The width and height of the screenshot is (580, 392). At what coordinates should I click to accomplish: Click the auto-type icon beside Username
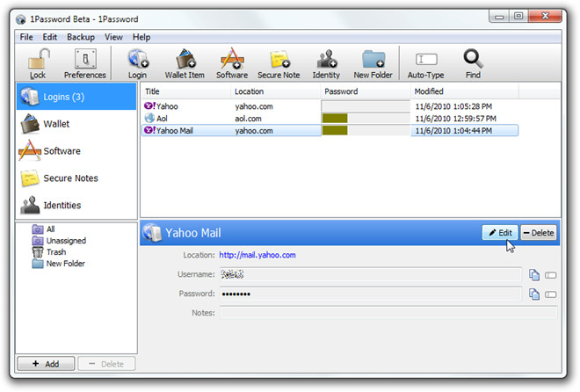pyautogui.click(x=550, y=275)
